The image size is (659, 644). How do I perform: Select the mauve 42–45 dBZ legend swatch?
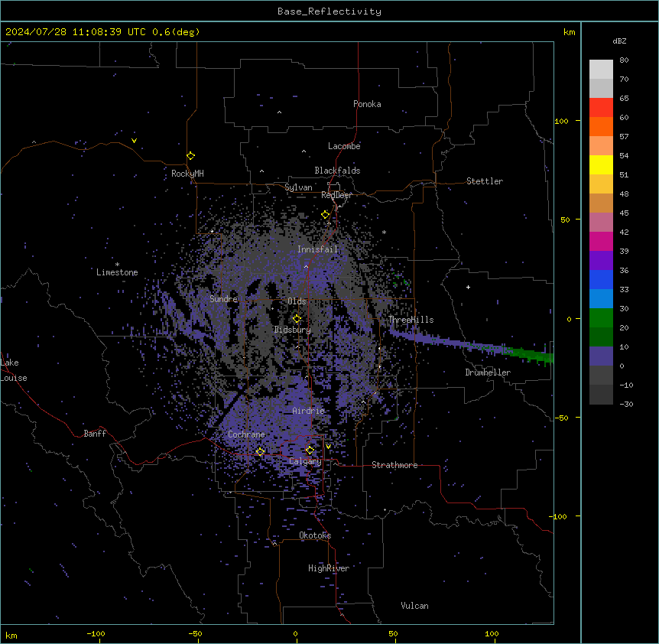click(601, 223)
